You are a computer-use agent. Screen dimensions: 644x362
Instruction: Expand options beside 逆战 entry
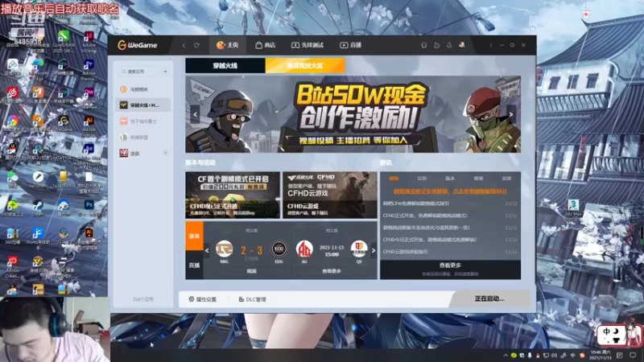pyautogui.click(x=166, y=153)
